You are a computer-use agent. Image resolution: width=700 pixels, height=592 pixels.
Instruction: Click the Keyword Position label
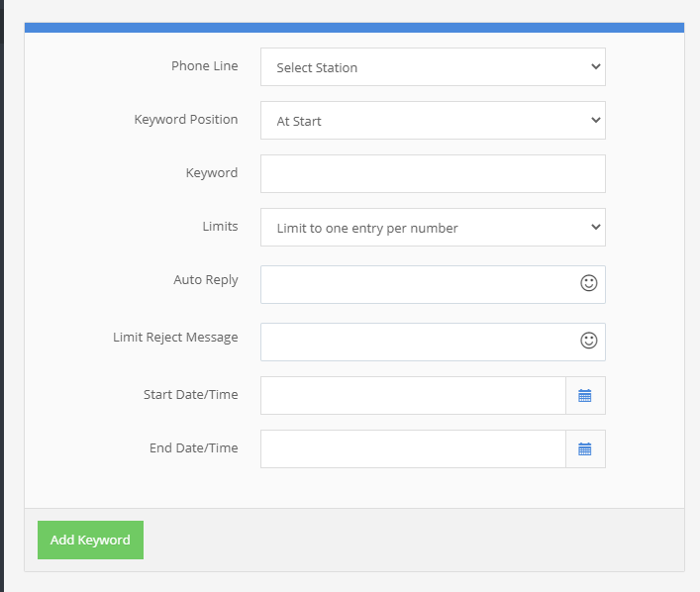click(186, 119)
